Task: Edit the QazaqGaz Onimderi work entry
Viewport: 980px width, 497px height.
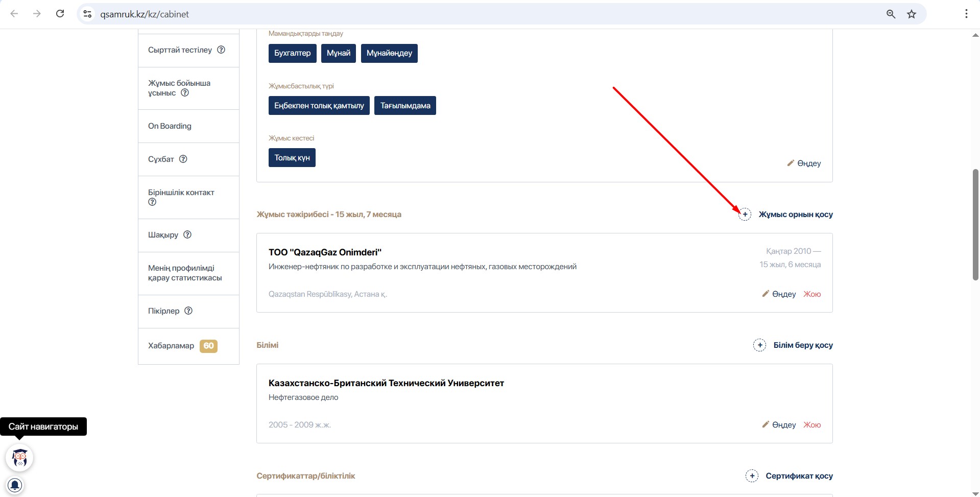Action: [779, 294]
